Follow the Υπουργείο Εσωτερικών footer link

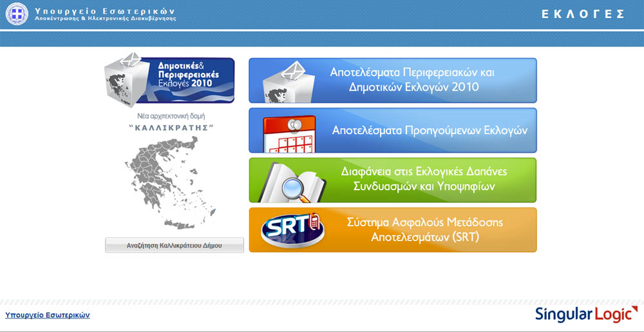pos(47,315)
